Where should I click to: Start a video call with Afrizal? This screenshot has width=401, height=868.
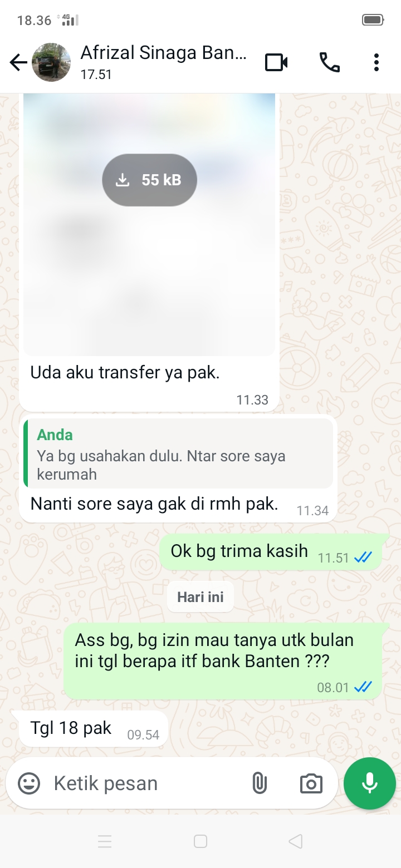[x=276, y=62]
